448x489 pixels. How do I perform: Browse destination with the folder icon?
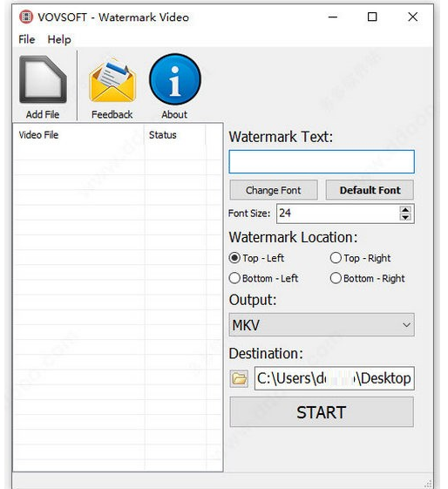239,378
